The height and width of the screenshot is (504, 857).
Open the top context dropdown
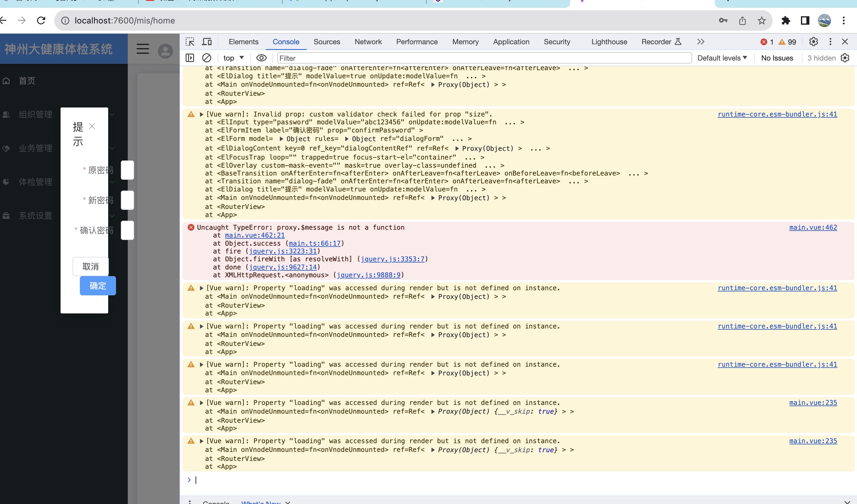[x=234, y=58]
